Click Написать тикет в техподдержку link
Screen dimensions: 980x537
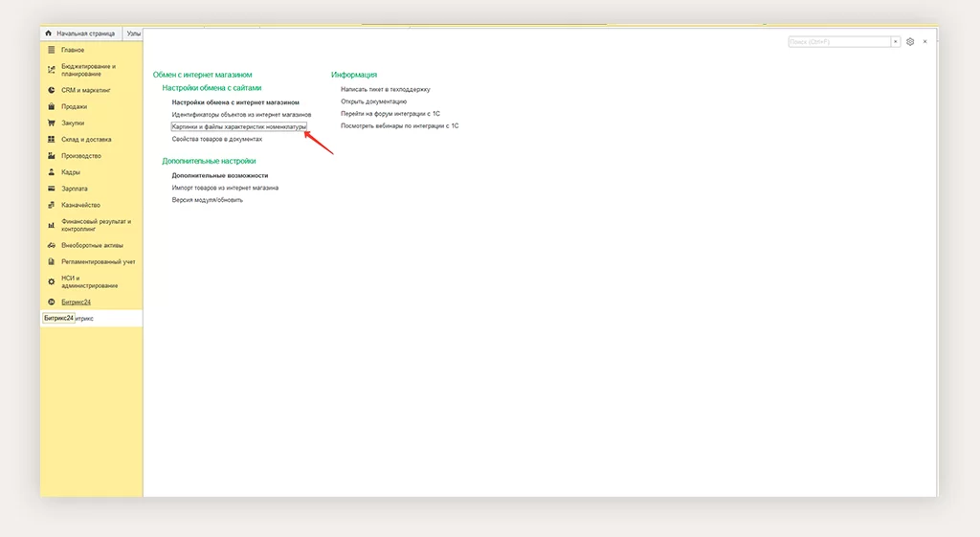pyautogui.click(x=385, y=89)
